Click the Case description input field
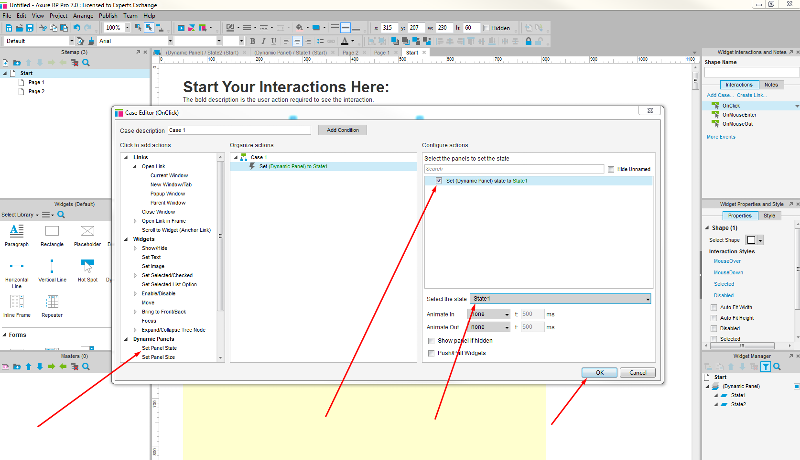The height and width of the screenshot is (460, 800). pos(239,130)
